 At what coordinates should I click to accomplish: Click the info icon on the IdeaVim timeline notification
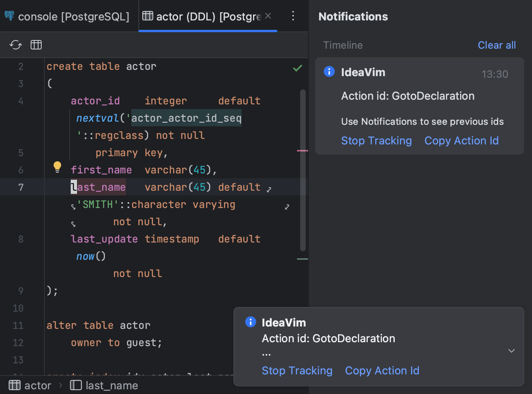click(x=329, y=71)
